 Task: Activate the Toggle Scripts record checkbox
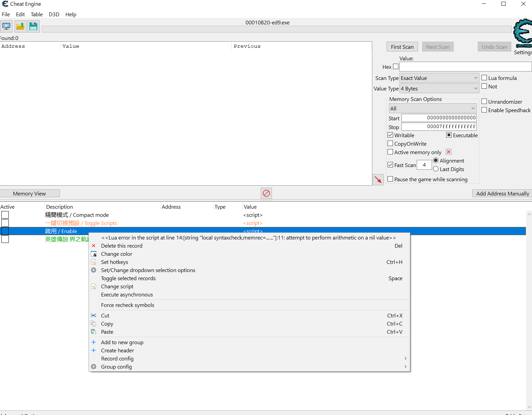tap(5, 223)
